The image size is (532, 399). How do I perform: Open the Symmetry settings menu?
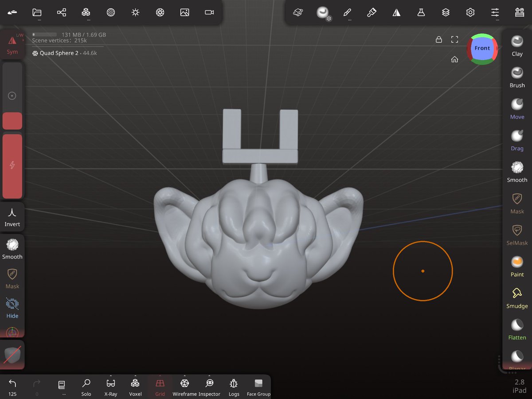[396, 12]
